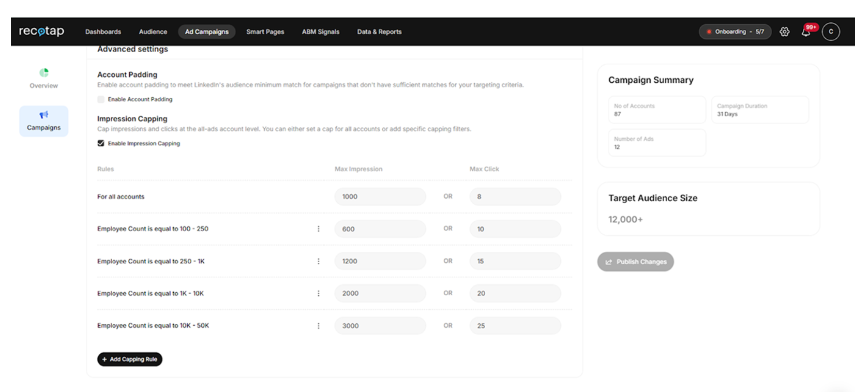This screenshot has height=392, width=868.
Task: Click 'Employee Count is equal to 10K - 50K'
Action: [153, 326]
